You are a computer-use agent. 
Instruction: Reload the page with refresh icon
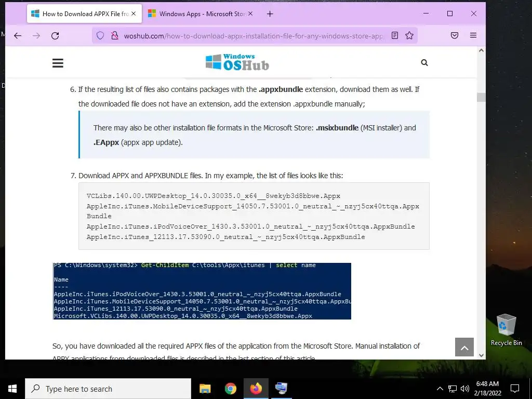[55, 36]
